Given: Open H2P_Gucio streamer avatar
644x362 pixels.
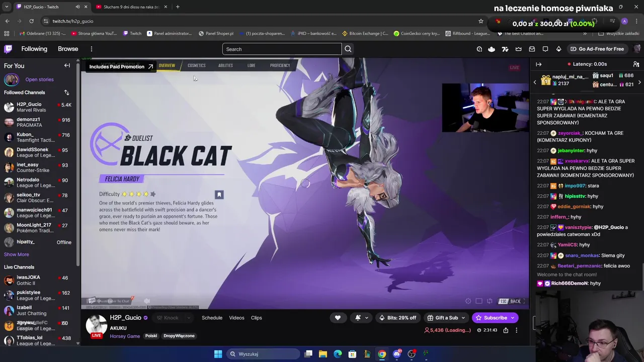Looking at the screenshot, I should (x=96, y=325).
